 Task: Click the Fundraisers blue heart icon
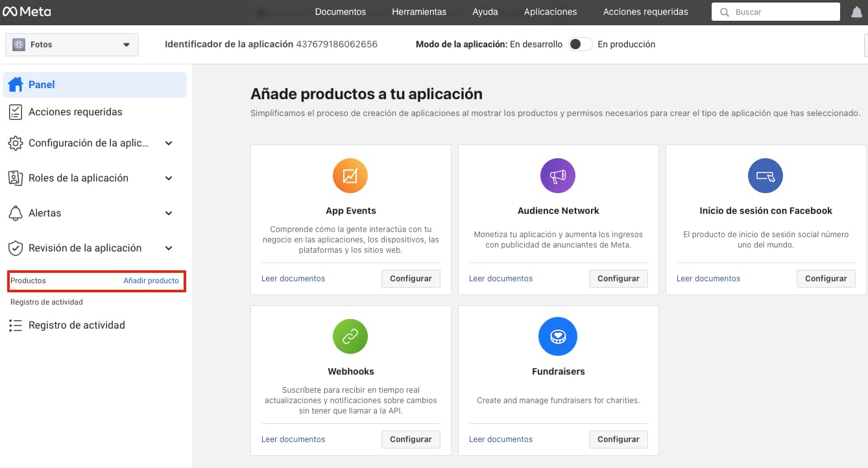(558, 336)
